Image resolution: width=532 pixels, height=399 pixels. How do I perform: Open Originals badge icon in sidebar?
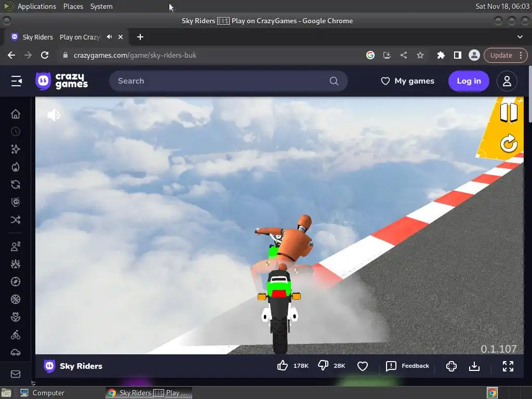point(16,202)
